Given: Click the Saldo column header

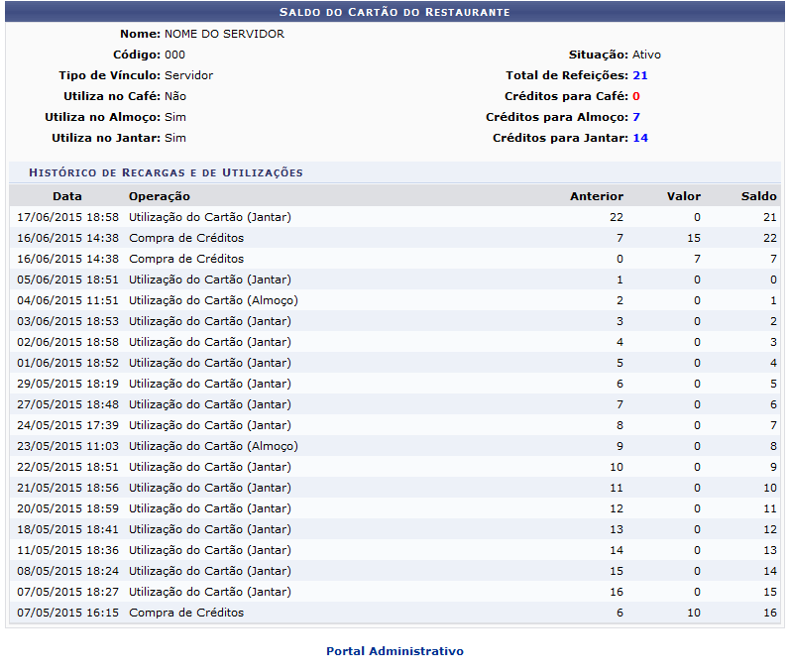Looking at the screenshot, I should (x=758, y=196).
